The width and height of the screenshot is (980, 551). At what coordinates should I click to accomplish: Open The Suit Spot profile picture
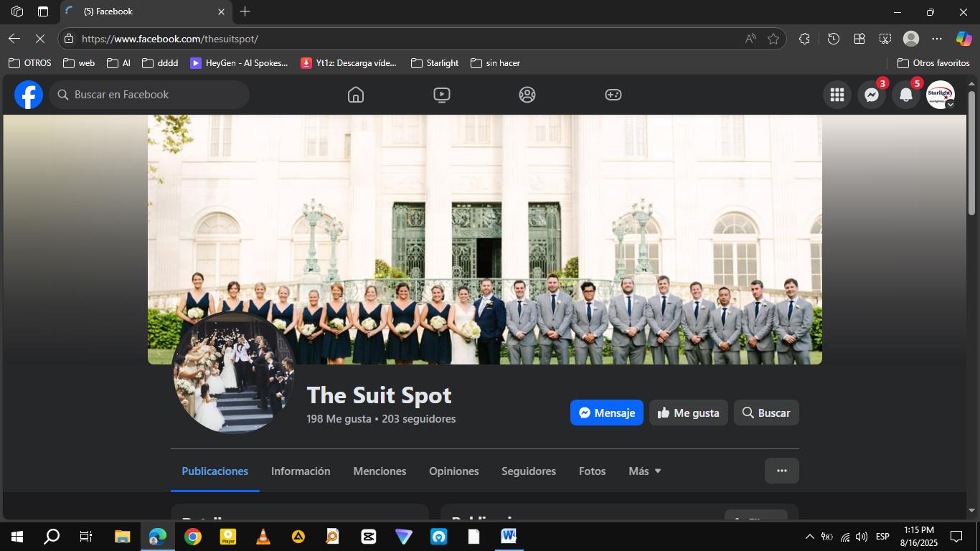(x=234, y=373)
